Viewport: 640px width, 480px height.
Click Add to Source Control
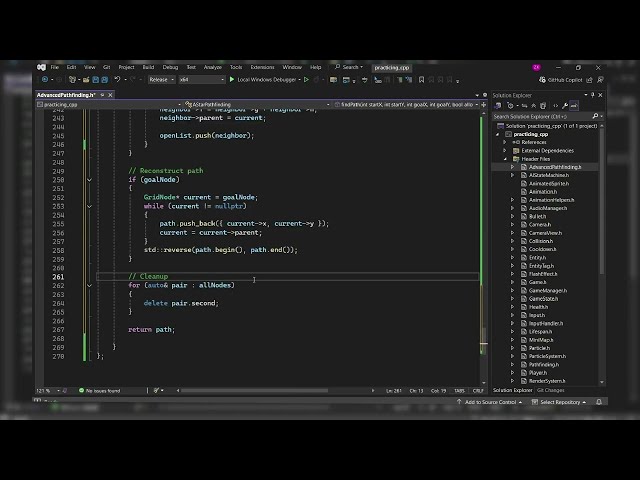pyautogui.click(x=490, y=402)
